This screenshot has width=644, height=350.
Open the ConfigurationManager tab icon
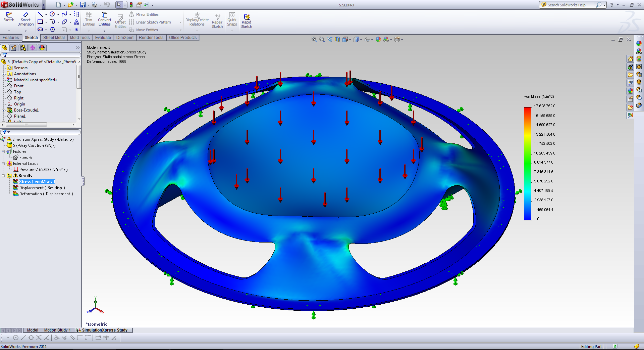click(x=23, y=48)
